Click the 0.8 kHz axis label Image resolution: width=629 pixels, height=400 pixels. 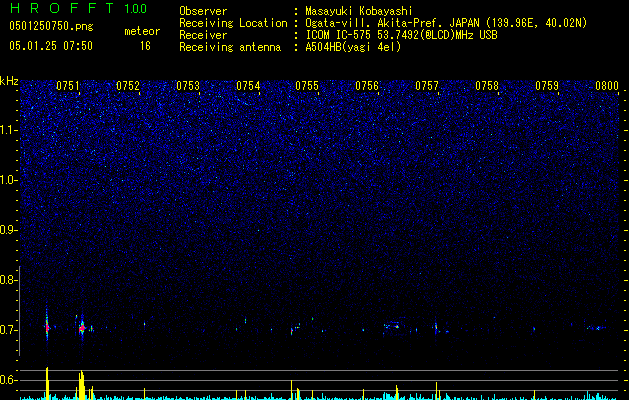[x=8, y=280]
